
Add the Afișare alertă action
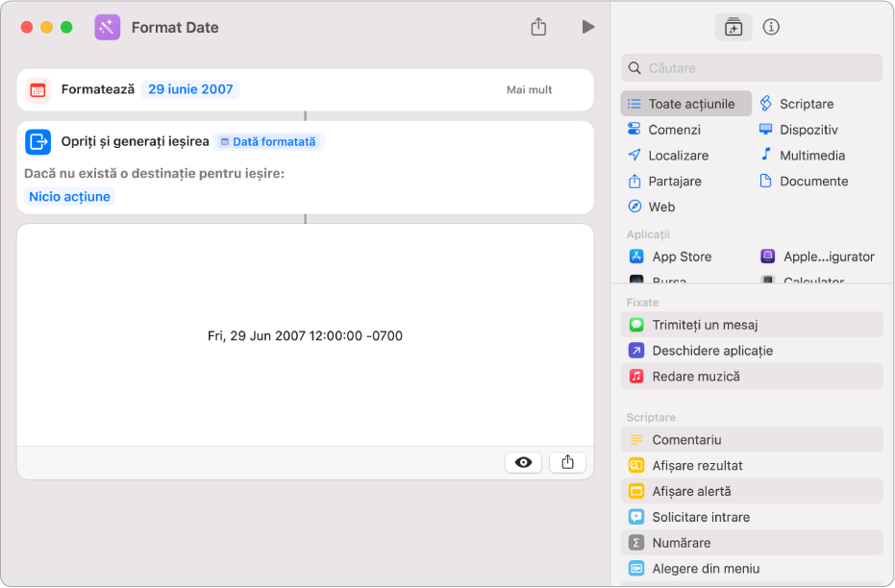pyautogui.click(x=751, y=491)
